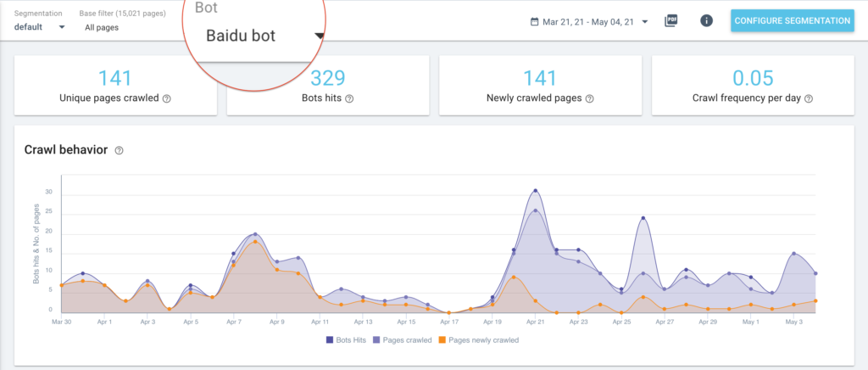Select the All pages base filter
868x370 pixels.
click(x=102, y=27)
